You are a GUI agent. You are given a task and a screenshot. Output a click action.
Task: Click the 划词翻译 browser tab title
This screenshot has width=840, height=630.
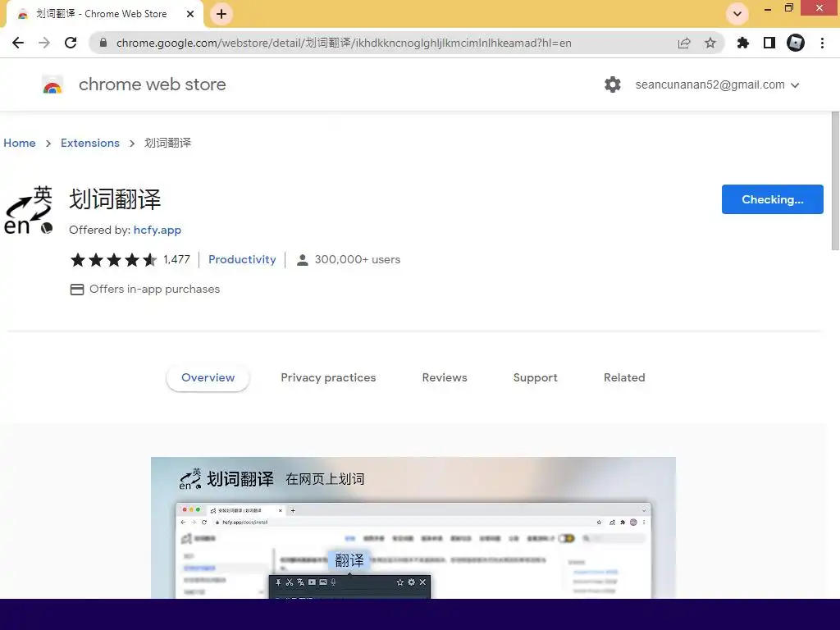click(101, 14)
